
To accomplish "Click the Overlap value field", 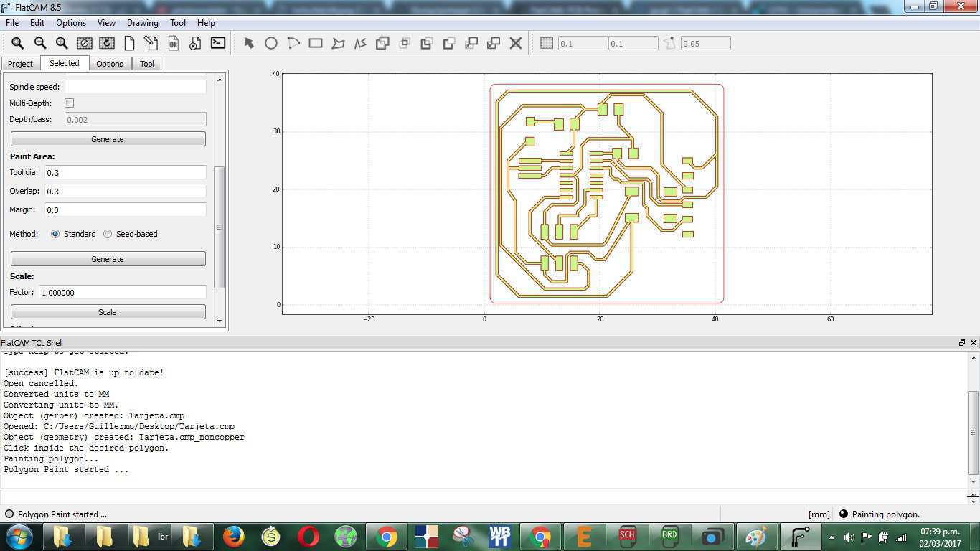I will tap(126, 192).
